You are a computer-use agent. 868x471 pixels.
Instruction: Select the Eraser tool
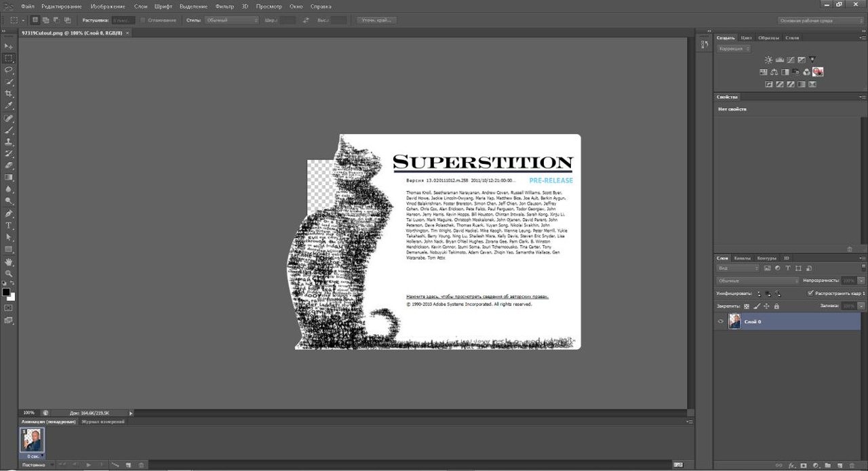(x=9, y=165)
